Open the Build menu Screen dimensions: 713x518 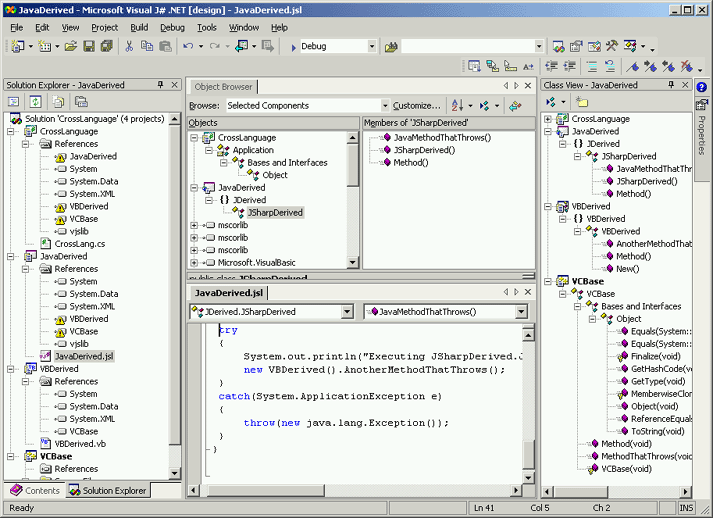[139, 28]
